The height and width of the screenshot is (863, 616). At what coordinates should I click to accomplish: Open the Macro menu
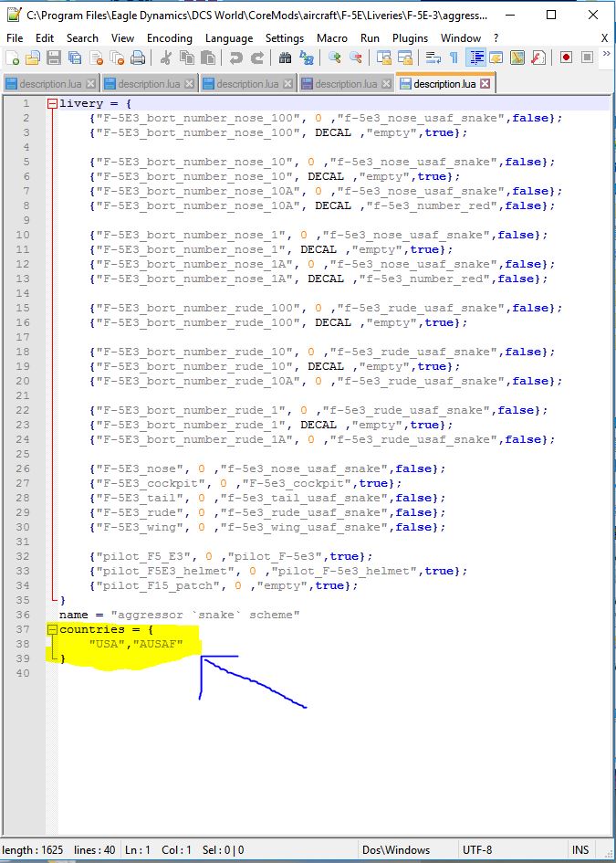point(331,38)
